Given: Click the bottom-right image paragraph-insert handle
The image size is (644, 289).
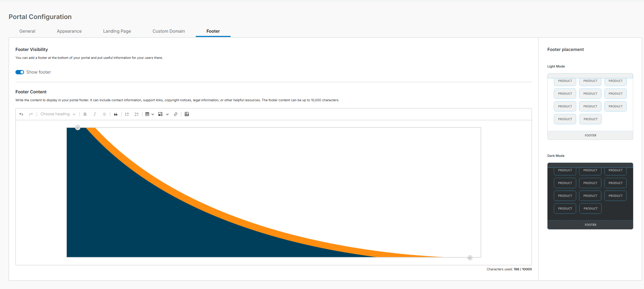Looking at the screenshot, I should click(x=470, y=258).
